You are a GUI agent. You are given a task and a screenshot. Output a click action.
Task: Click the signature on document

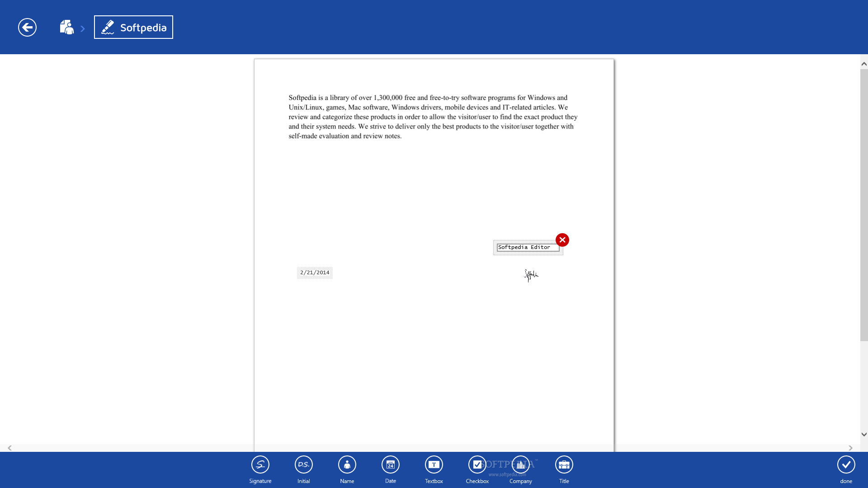(x=530, y=275)
